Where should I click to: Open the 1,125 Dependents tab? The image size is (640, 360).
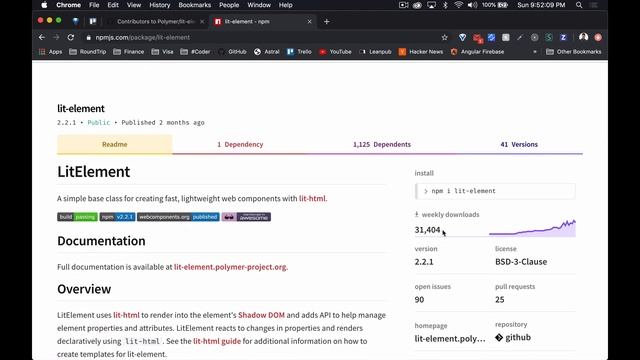click(382, 144)
